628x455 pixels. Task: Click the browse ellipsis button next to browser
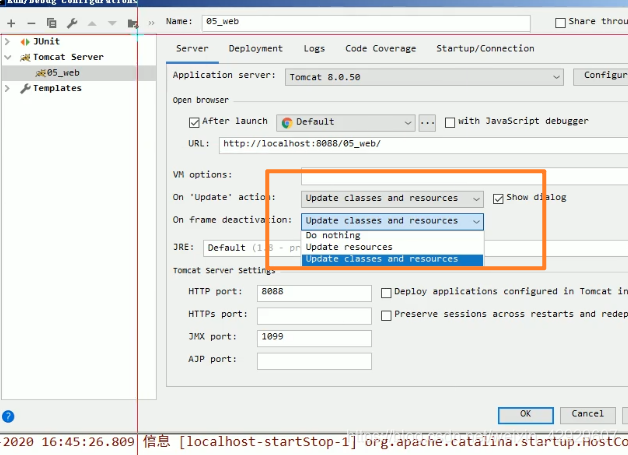[427, 123]
